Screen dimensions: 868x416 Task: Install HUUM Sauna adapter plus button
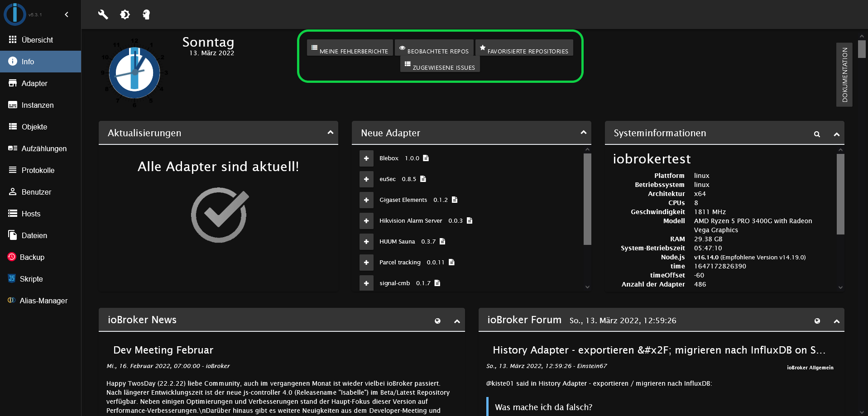tap(366, 242)
